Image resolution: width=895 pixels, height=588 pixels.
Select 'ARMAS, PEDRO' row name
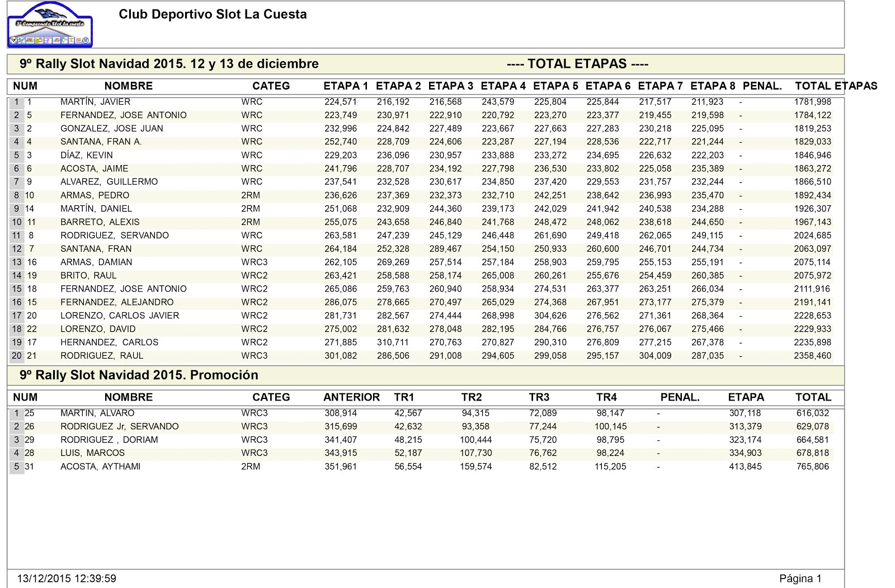point(95,195)
